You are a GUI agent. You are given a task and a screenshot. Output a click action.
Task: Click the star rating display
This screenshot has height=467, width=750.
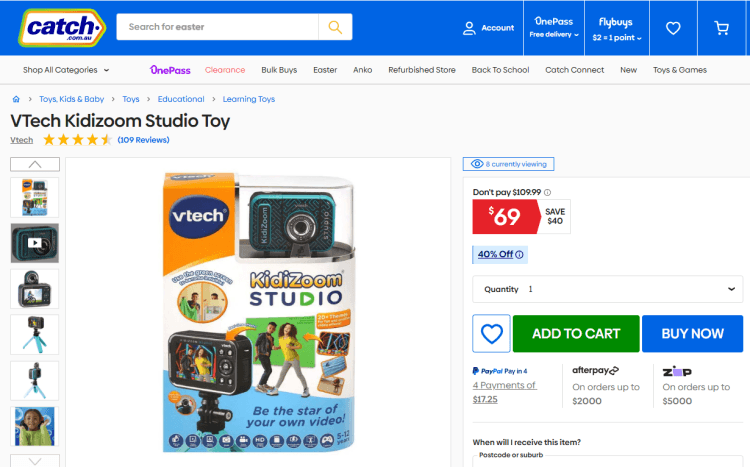(x=77, y=140)
